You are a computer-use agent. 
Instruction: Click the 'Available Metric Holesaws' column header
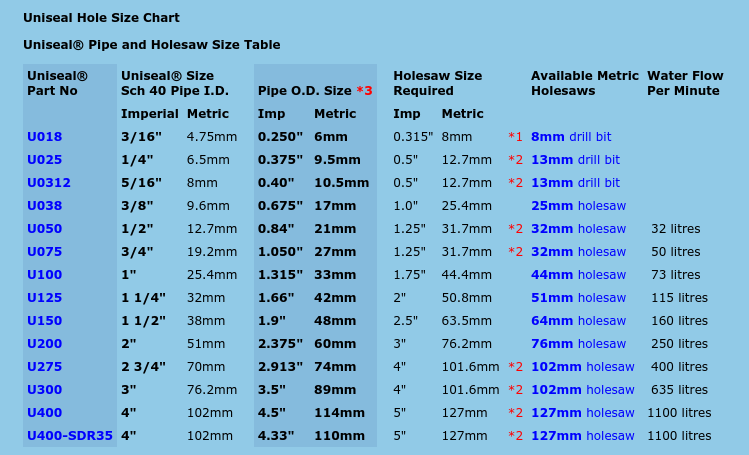coord(585,83)
